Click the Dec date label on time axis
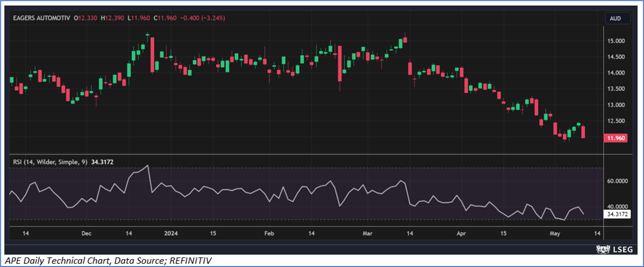The image size is (644, 267). click(86, 233)
